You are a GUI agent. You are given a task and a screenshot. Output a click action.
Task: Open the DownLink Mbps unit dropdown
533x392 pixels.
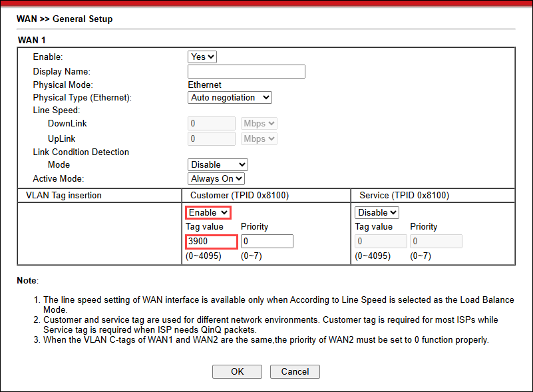click(259, 124)
